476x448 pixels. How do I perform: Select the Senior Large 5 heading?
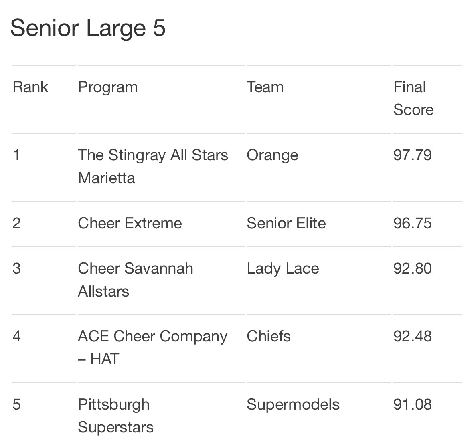(x=88, y=28)
